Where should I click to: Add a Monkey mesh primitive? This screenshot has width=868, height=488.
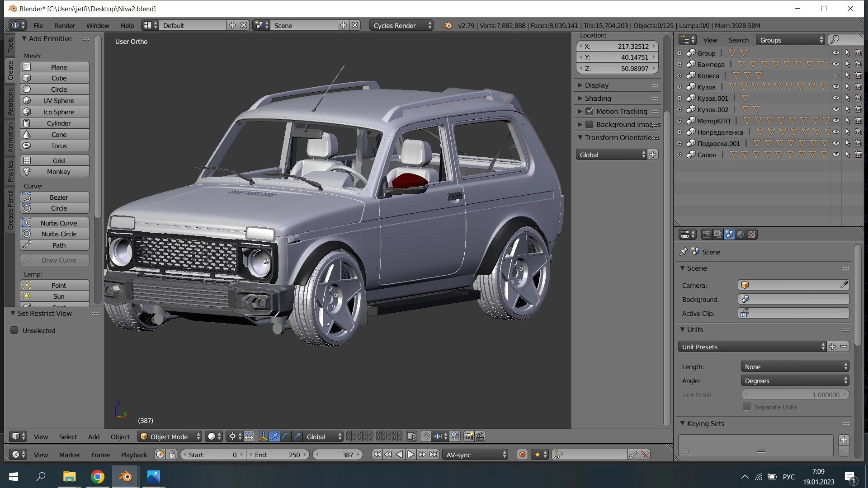click(54, 172)
